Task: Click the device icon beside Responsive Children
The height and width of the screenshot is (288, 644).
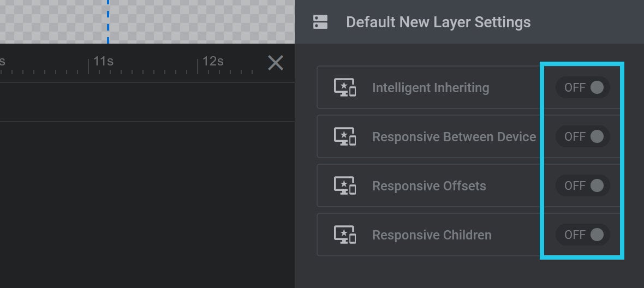Action: [344, 235]
